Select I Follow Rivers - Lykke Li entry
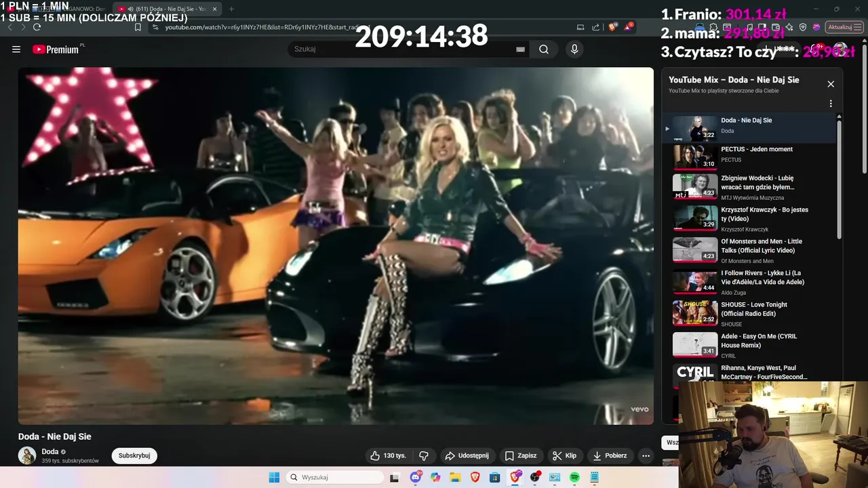 click(x=749, y=281)
